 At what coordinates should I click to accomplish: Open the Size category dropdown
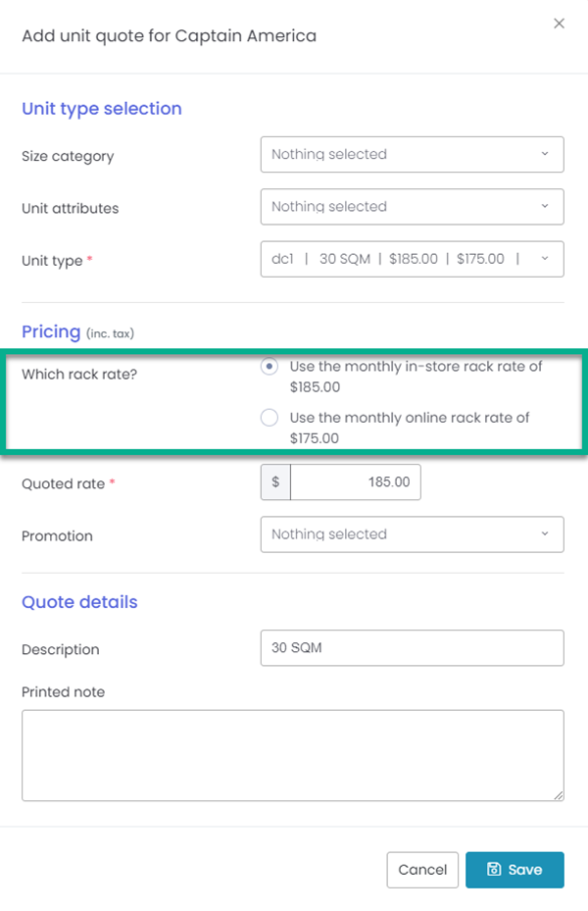[x=412, y=154]
